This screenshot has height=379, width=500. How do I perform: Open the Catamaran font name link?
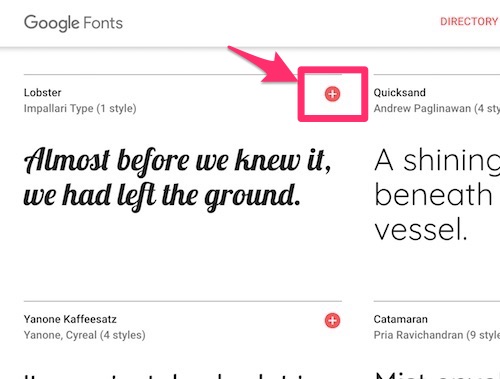click(x=401, y=319)
